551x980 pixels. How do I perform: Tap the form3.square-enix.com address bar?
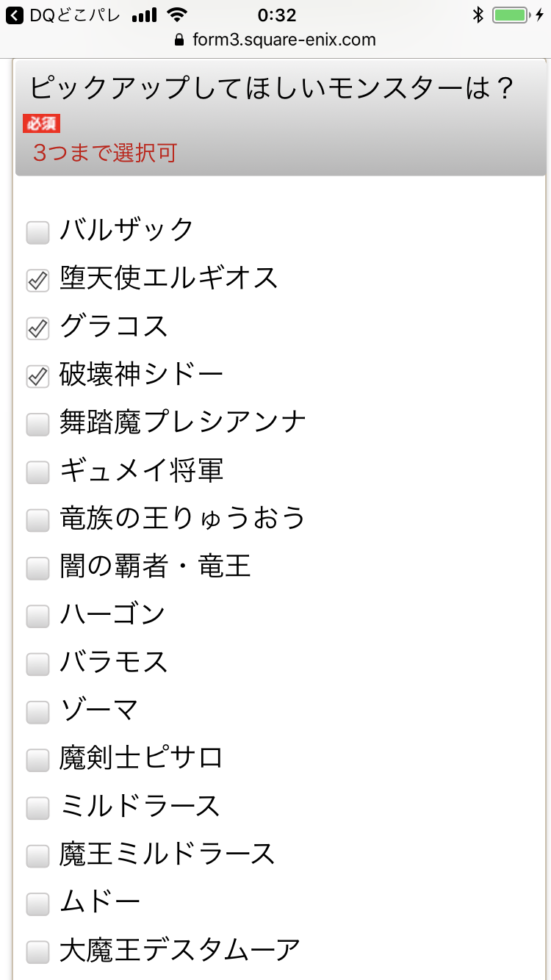283,40
